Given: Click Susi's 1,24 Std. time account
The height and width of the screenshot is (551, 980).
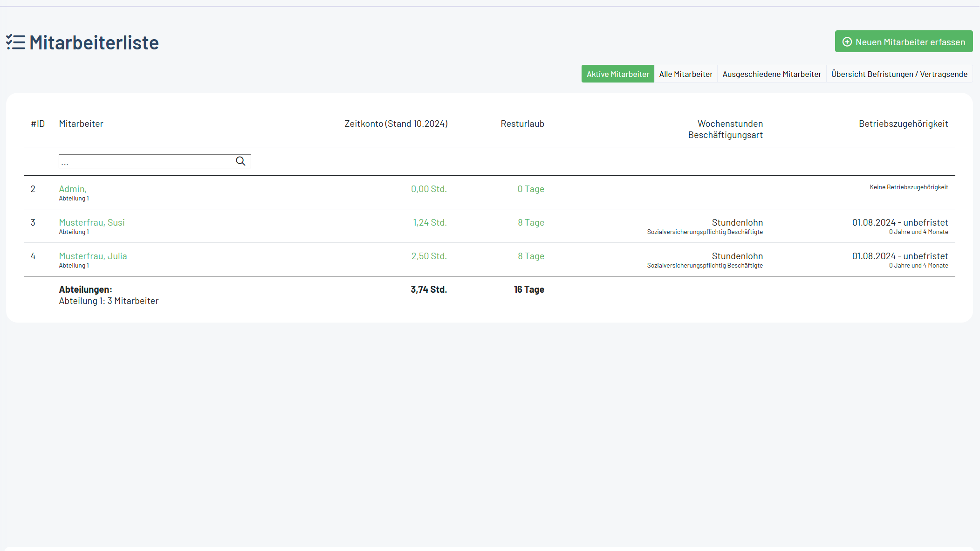Looking at the screenshot, I should coord(430,222).
